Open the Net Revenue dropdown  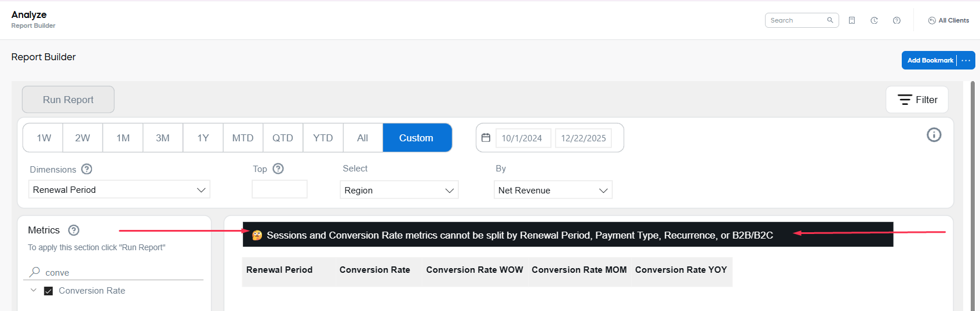tap(553, 190)
